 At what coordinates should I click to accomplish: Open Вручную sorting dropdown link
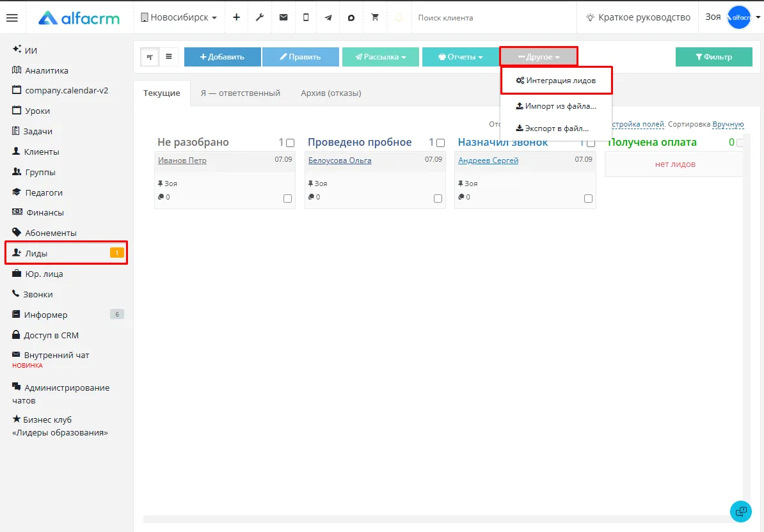[728, 124]
